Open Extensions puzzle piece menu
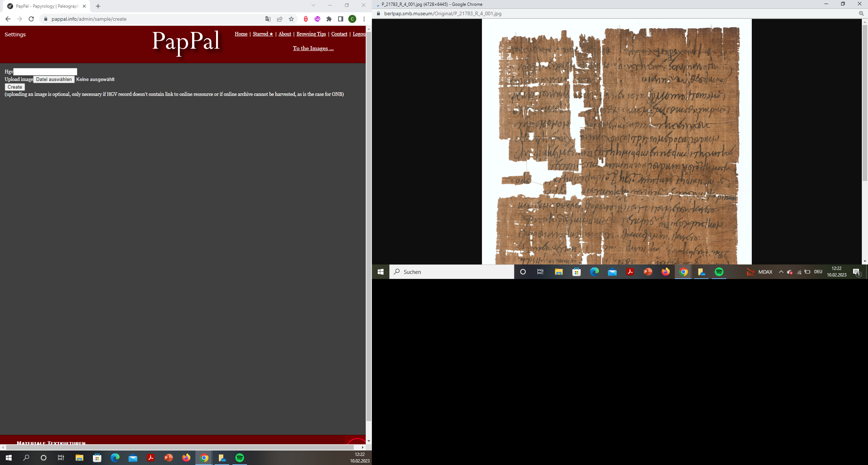The width and height of the screenshot is (868, 465). [329, 19]
